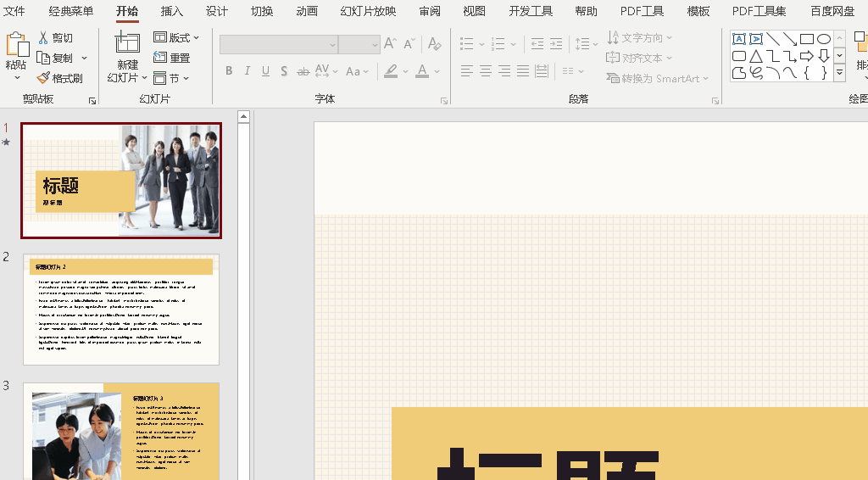The image size is (868, 480).
Task: Choose the Oval shape
Action: click(x=824, y=39)
